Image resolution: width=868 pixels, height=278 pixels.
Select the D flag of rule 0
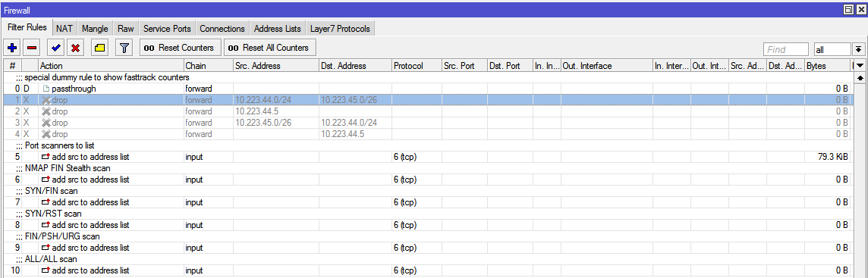click(26, 89)
